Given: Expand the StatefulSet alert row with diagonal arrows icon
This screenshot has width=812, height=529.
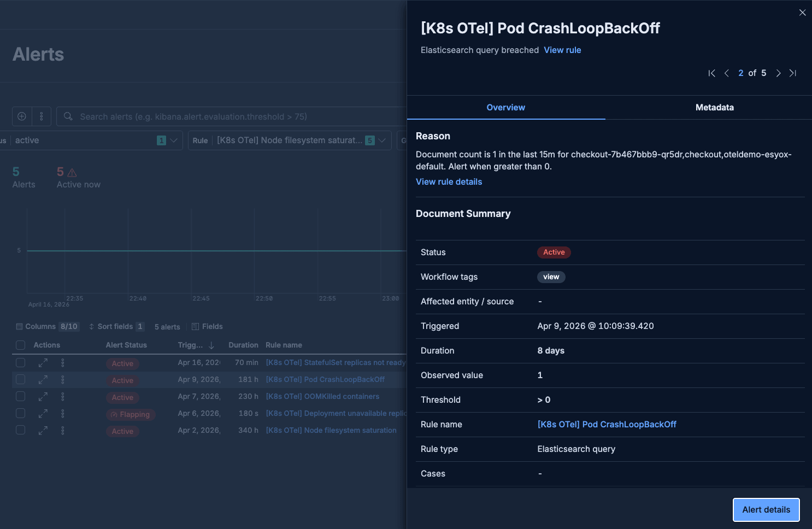Looking at the screenshot, I should (43, 362).
